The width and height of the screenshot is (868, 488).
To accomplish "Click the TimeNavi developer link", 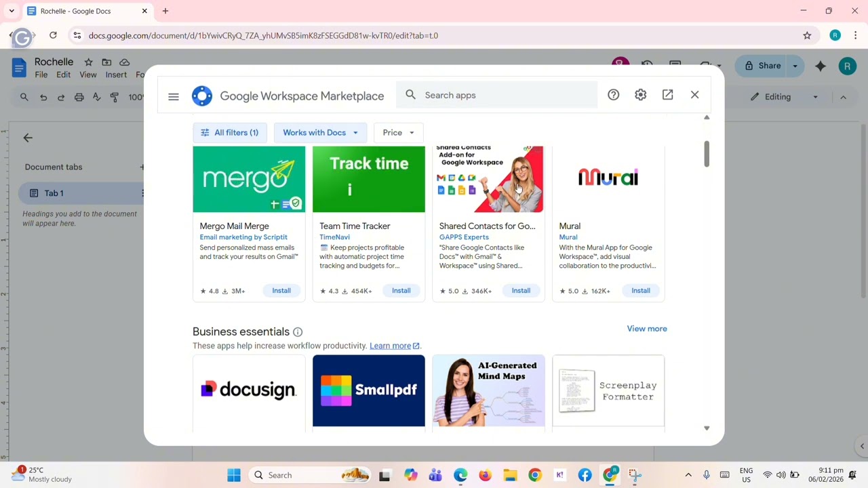I will click(x=334, y=237).
